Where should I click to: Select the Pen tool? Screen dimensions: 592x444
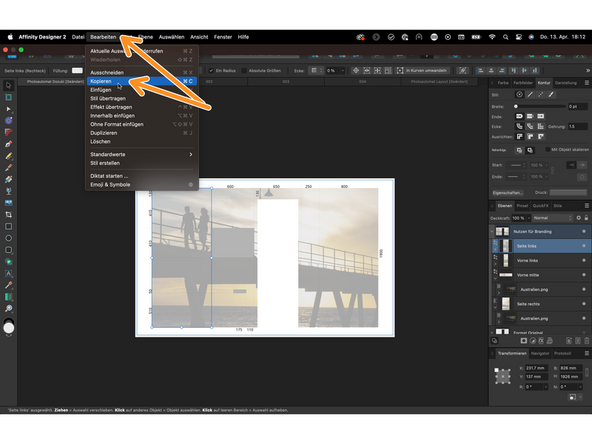(x=8, y=144)
